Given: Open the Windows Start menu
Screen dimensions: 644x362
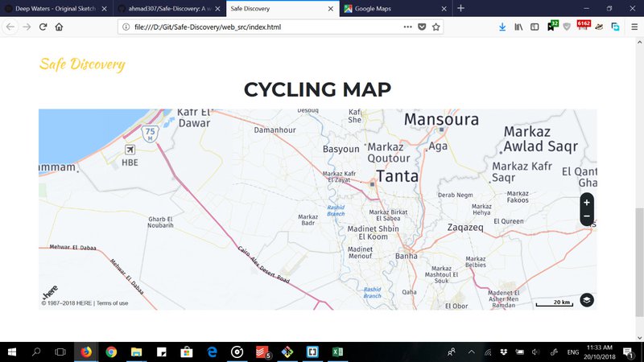Looking at the screenshot, I should pyautogui.click(x=12, y=352).
